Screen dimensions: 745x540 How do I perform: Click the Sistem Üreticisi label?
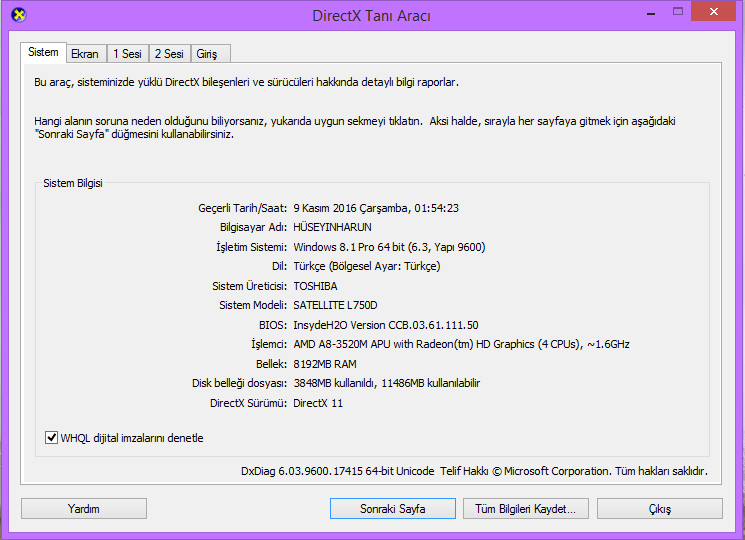coord(249,286)
